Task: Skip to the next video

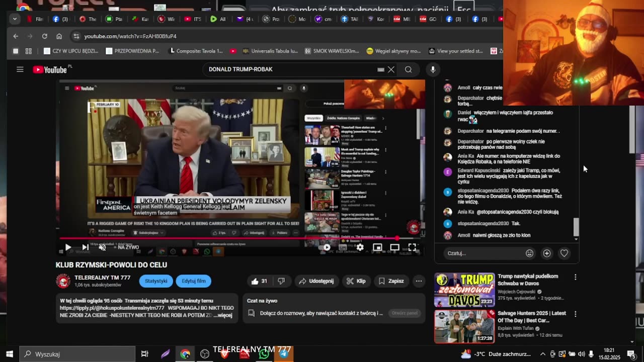Action: coord(85,247)
